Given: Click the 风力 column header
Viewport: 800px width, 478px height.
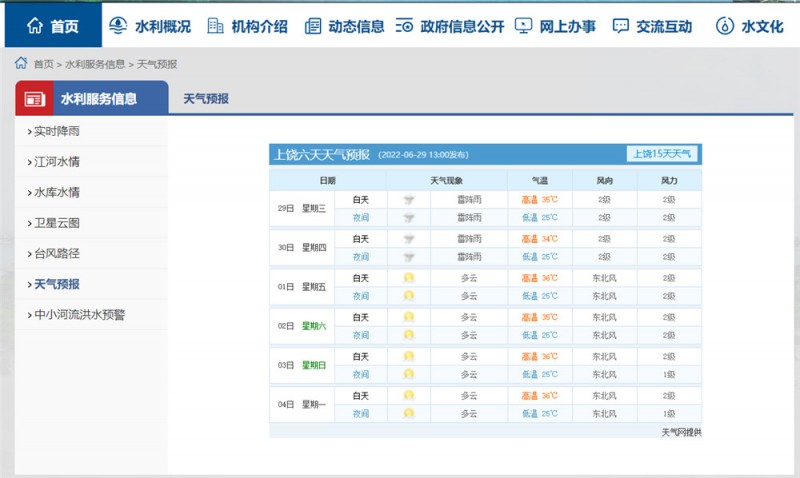Looking at the screenshot, I should click(x=669, y=180).
